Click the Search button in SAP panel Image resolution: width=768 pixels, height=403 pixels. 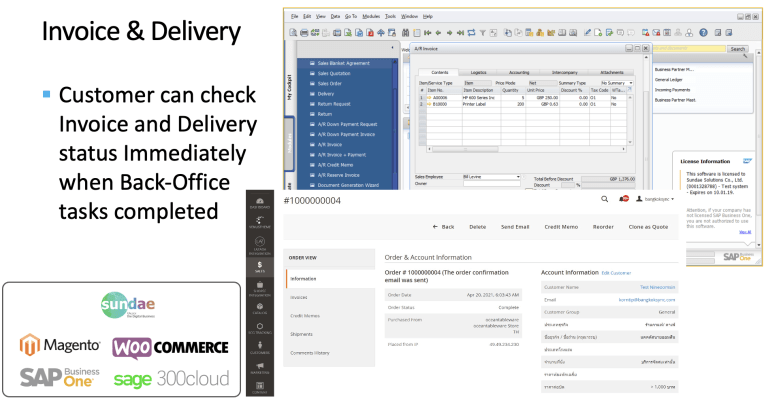tap(737, 48)
